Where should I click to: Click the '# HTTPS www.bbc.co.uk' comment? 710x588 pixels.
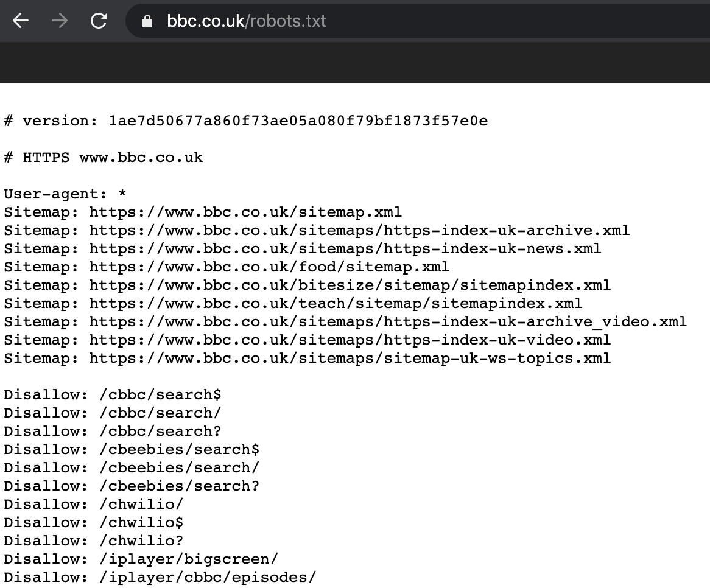click(104, 158)
